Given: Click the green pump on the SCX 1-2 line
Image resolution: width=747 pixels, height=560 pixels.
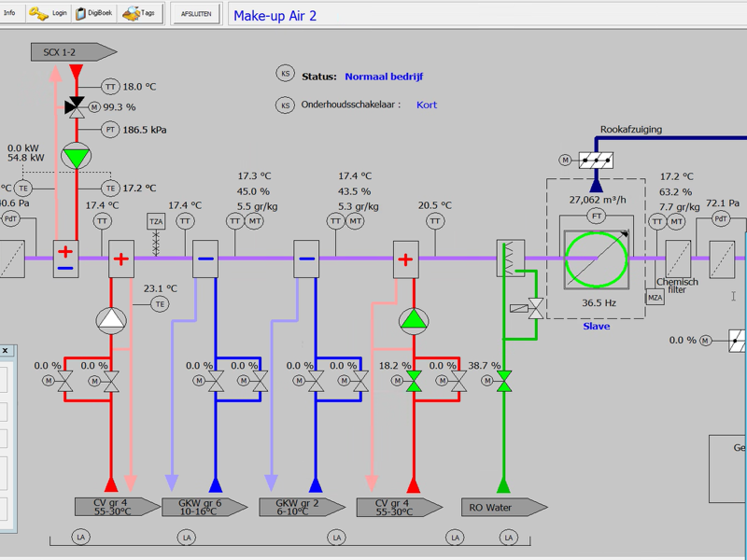Looking at the screenshot, I should click(x=77, y=156).
